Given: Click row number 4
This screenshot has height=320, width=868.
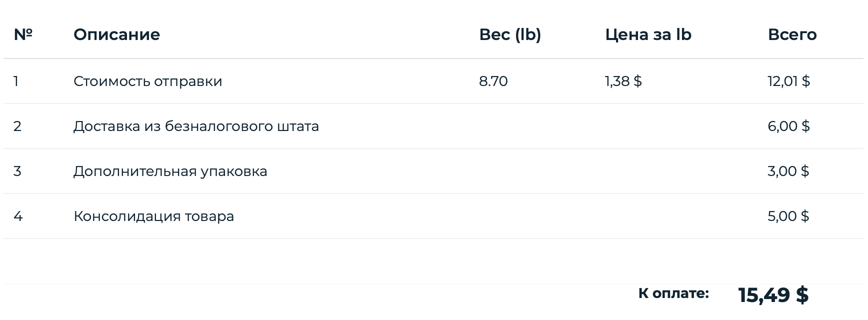Looking at the screenshot, I should (18, 216).
